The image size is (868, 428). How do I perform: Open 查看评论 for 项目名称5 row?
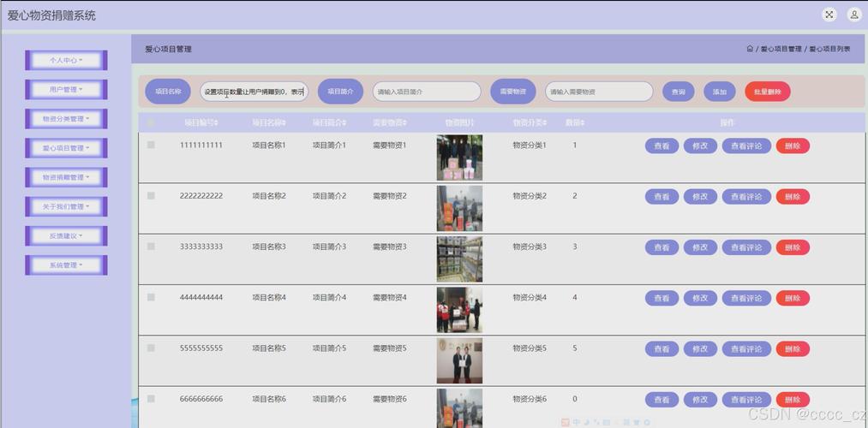[x=746, y=349]
